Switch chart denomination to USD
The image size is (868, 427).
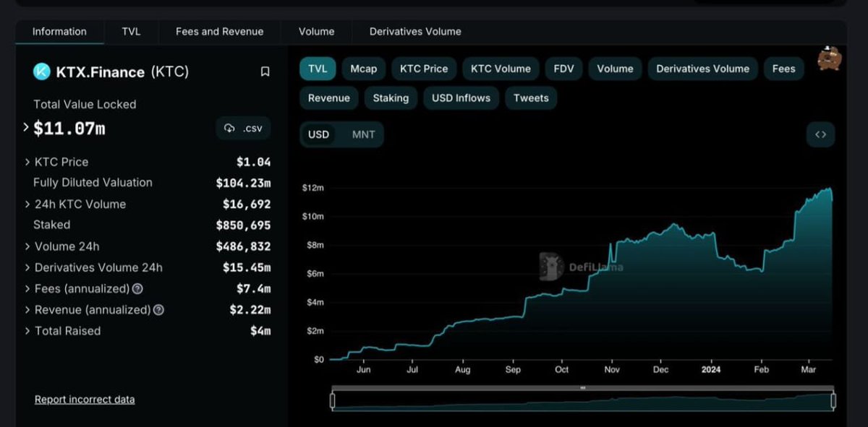318,134
